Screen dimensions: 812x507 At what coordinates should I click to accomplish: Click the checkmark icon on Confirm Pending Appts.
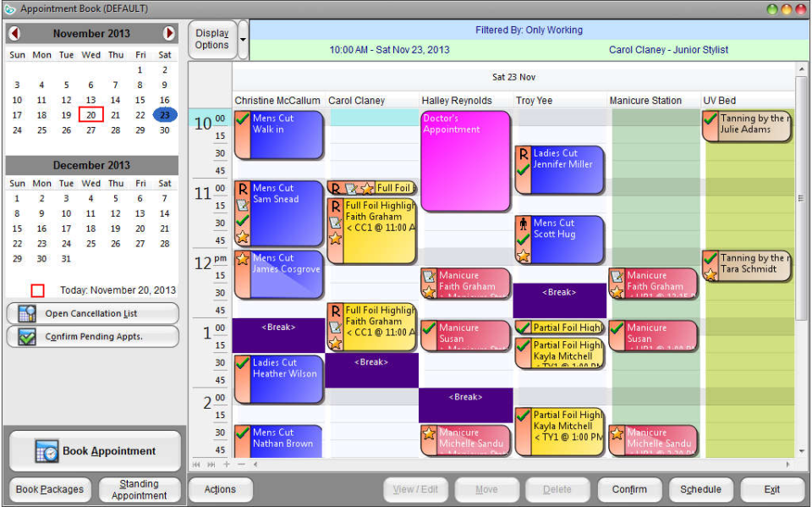(27, 336)
